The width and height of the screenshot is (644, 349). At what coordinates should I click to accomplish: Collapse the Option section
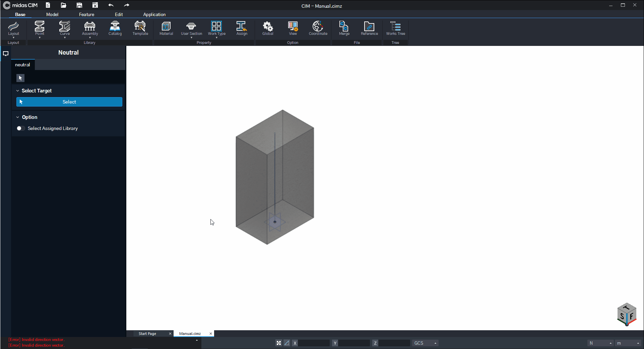click(18, 117)
